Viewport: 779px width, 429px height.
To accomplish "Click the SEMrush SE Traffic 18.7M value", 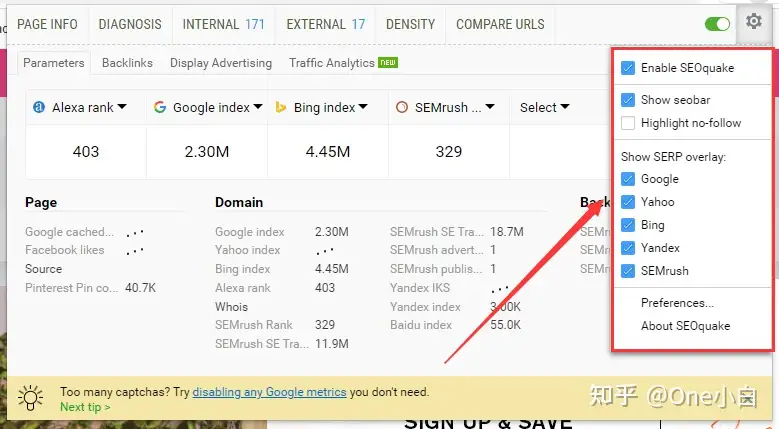I will pyautogui.click(x=507, y=231).
